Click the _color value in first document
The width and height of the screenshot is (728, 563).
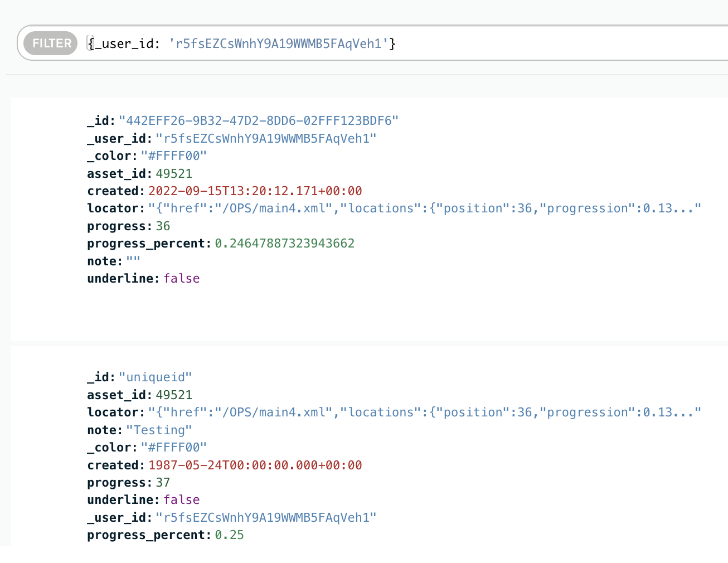pos(173,156)
